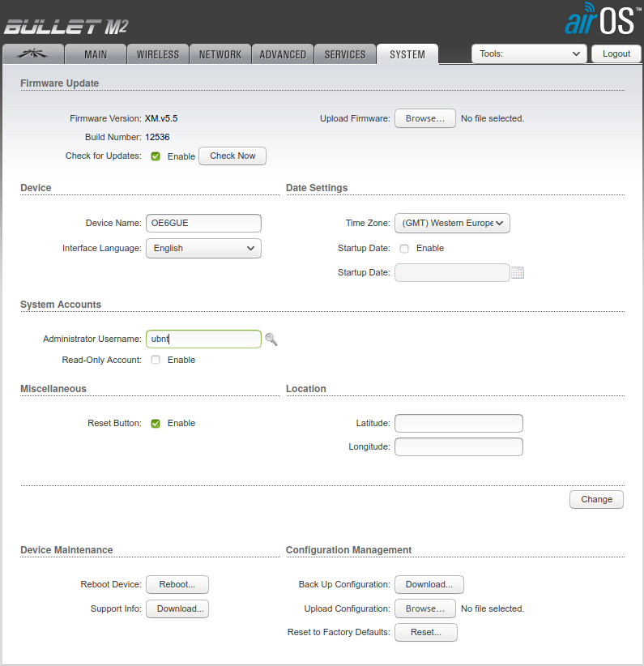Click the Bullet M2 logo

tap(66, 27)
